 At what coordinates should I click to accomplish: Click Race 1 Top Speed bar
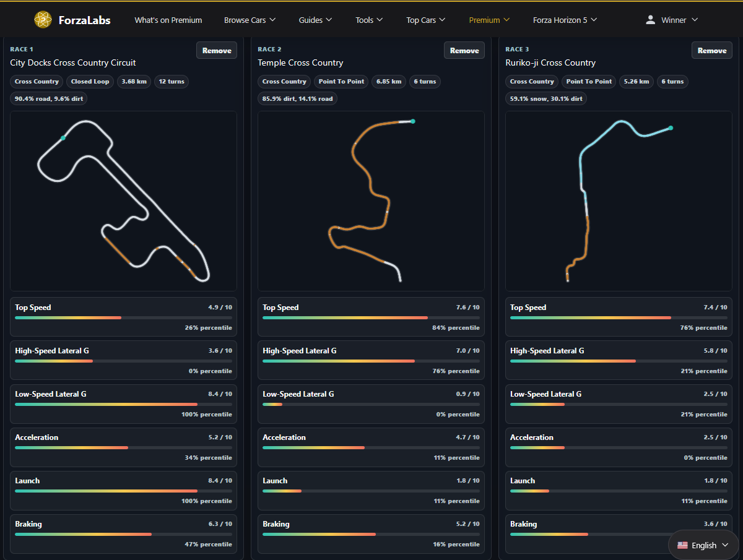(x=124, y=317)
